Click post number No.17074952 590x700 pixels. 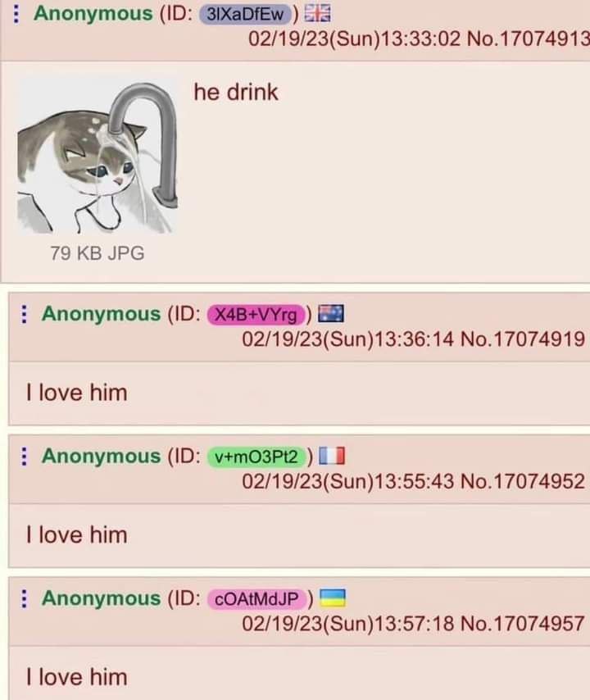click(522, 482)
